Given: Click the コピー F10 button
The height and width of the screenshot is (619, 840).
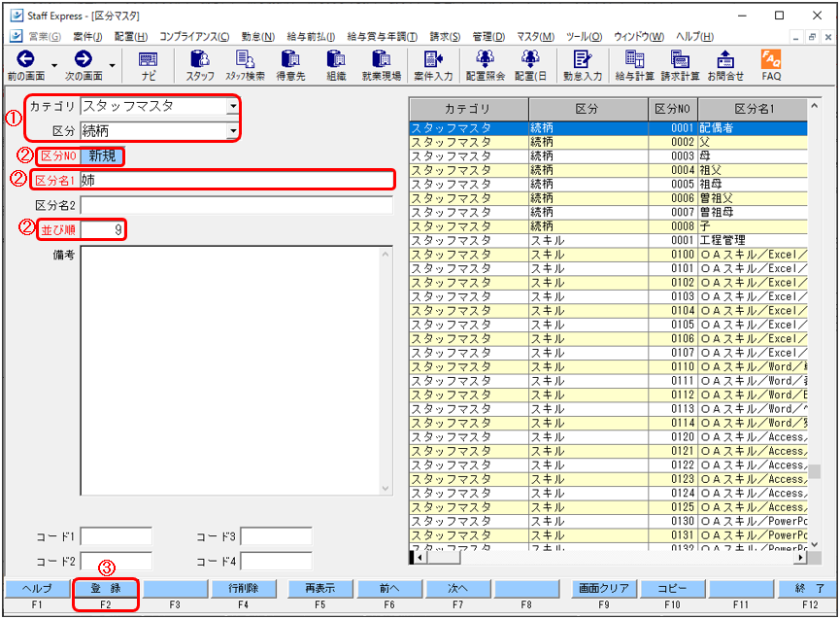Looking at the screenshot, I should (x=672, y=589).
